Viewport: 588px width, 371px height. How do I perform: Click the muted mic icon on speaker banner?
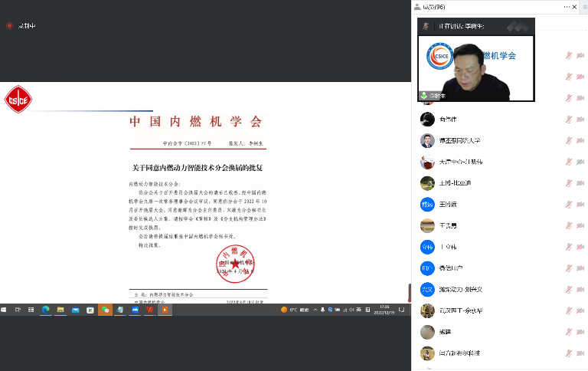tap(426, 26)
